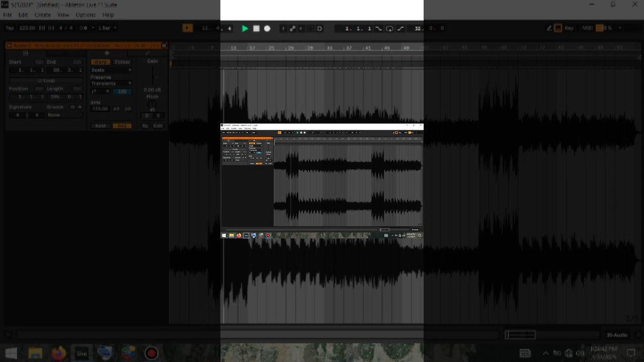The image size is (644, 362).
Task: Enable Draw Mode with the pencil icon
Action: tap(549, 28)
